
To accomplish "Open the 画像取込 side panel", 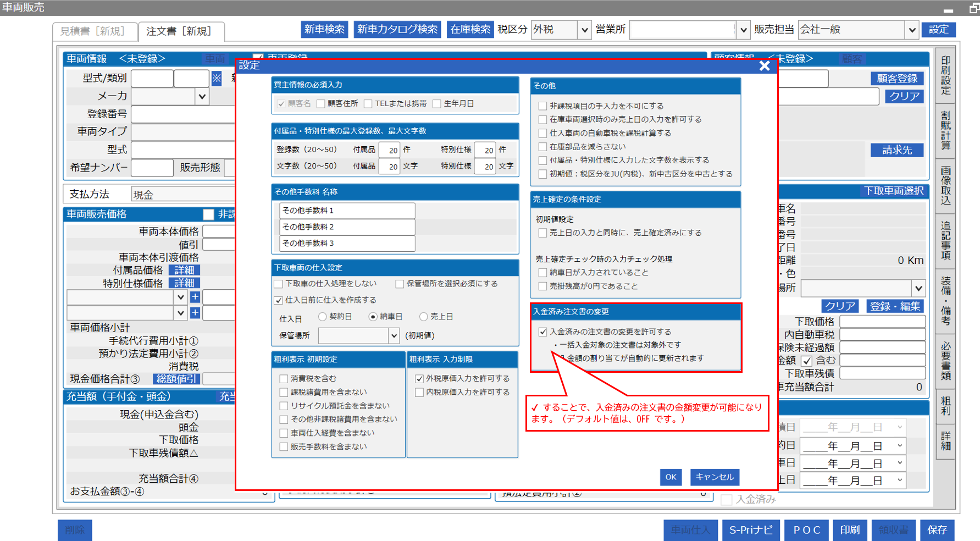I will [x=945, y=185].
